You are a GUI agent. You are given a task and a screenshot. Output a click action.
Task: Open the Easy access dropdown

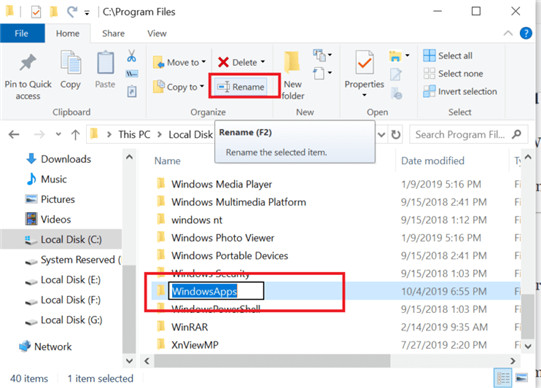(x=323, y=73)
